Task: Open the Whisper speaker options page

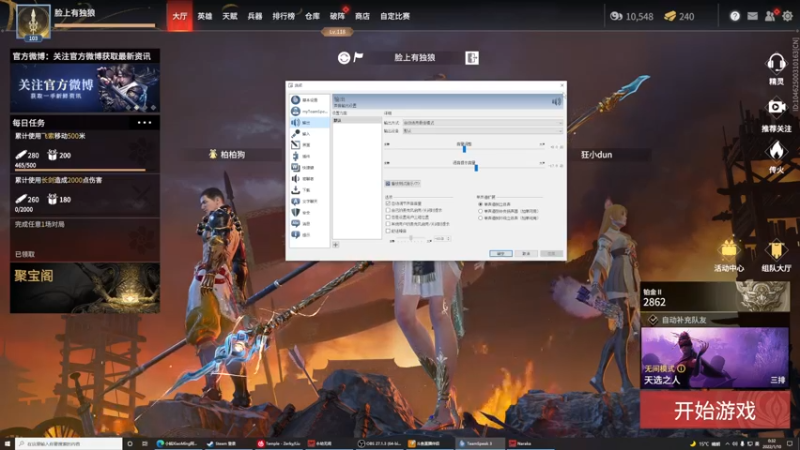Action: point(308,179)
